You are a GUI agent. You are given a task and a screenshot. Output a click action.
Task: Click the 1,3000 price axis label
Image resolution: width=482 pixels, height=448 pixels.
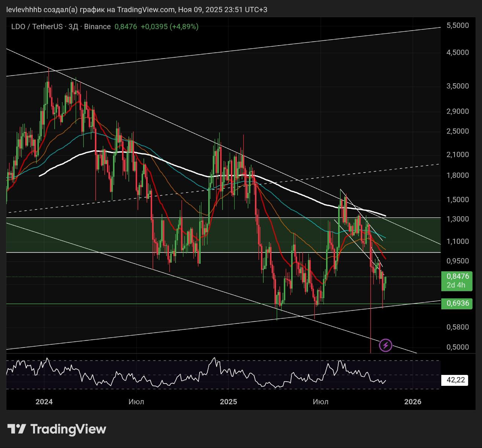(458, 219)
